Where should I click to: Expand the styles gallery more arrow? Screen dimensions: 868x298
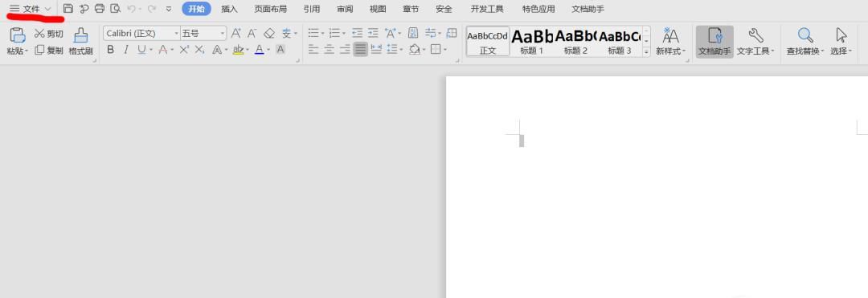pyautogui.click(x=646, y=52)
